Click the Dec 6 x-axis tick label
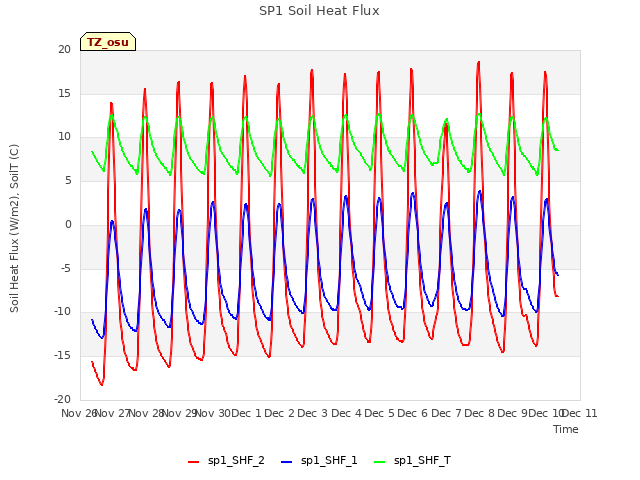 point(413,413)
